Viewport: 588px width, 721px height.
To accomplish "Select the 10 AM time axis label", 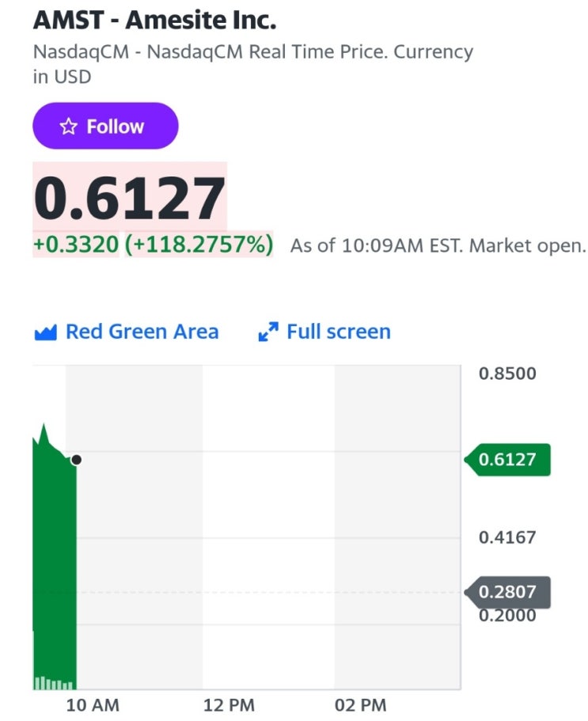I will 93,705.
